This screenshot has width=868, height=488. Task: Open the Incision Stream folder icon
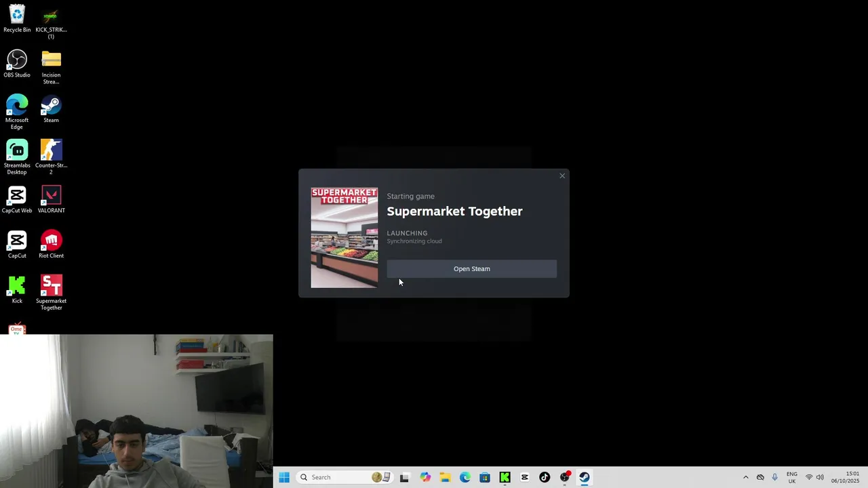51,67
